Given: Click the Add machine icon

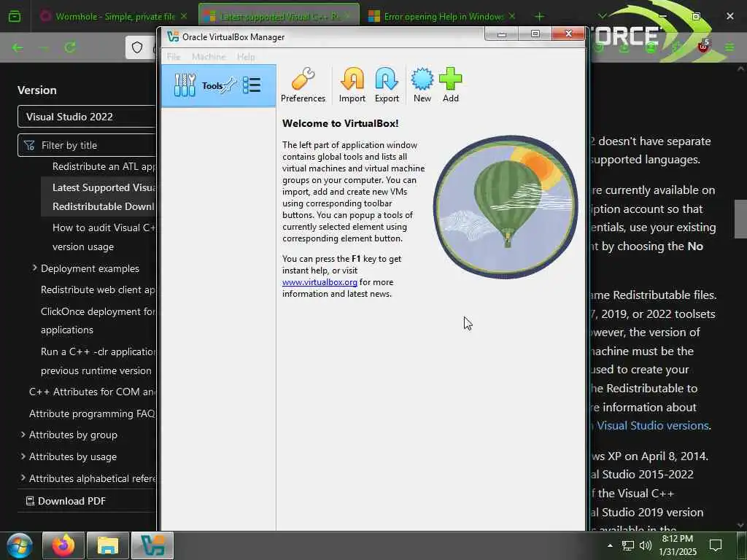Looking at the screenshot, I should point(451,85).
